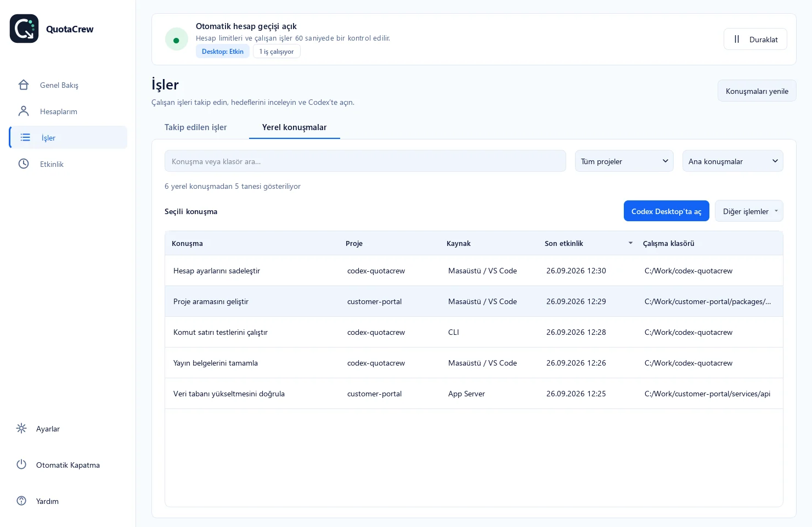812x527 pixels.
Task: Click path C:/Work/customer-portal/services/api
Action: click(707, 394)
